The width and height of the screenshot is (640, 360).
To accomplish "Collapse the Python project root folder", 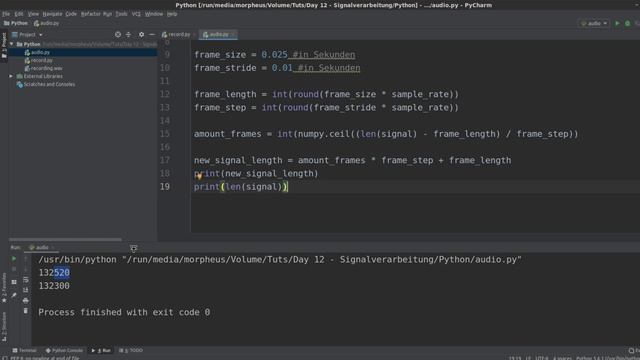I will pyautogui.click(x=11, y=44).
